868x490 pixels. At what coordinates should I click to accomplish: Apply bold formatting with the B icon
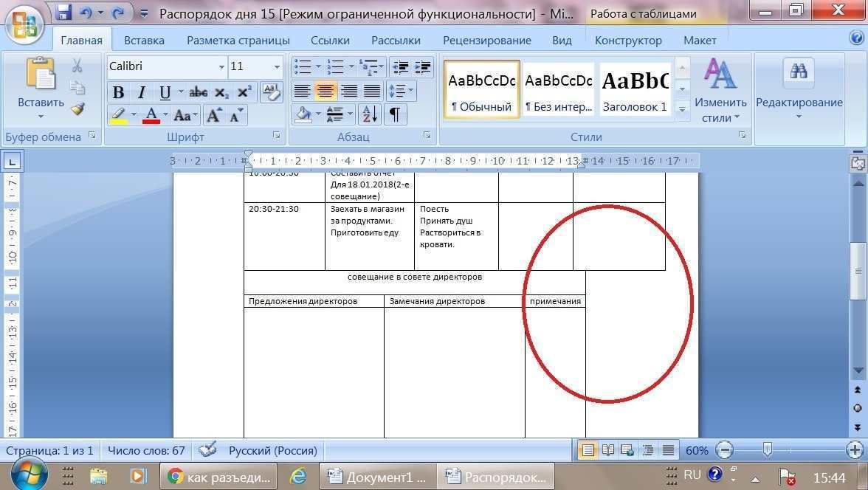119,92
